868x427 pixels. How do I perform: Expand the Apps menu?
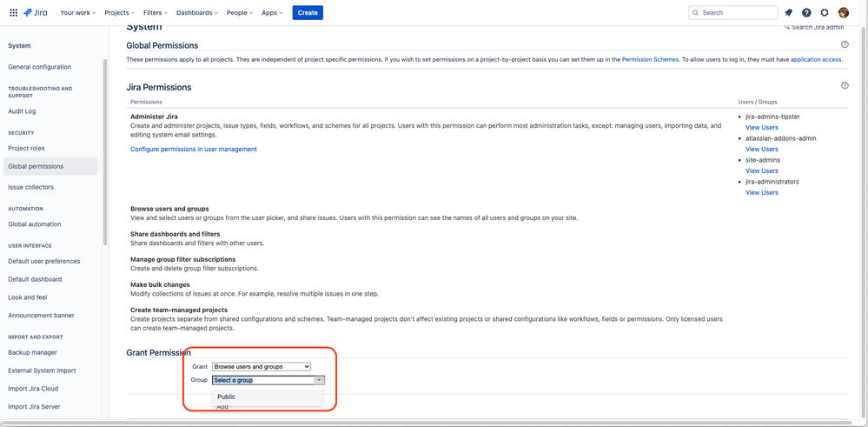click(x=272, y=13)
